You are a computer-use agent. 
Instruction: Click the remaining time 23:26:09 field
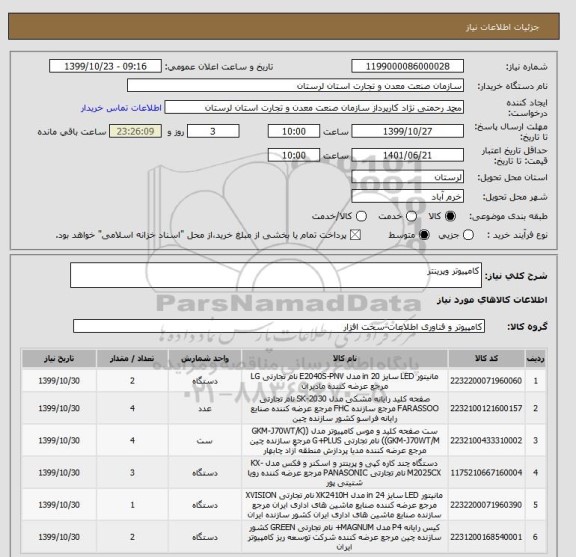click(136, 131)
